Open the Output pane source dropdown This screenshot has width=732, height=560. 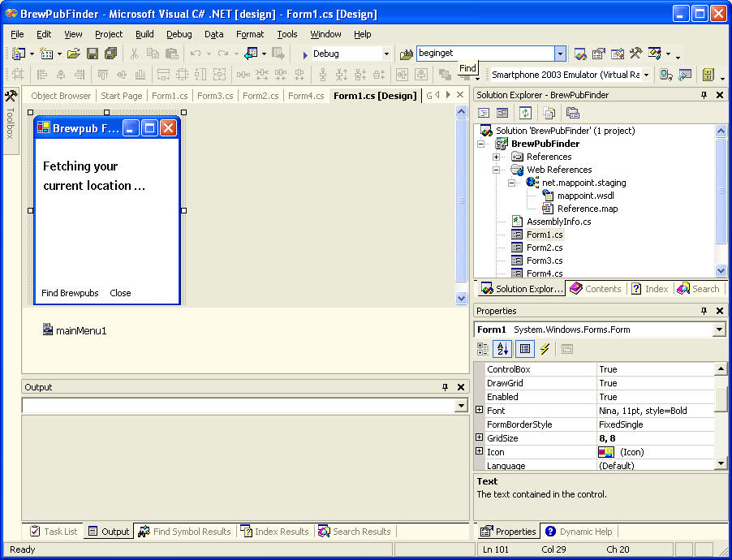[461, 406]
